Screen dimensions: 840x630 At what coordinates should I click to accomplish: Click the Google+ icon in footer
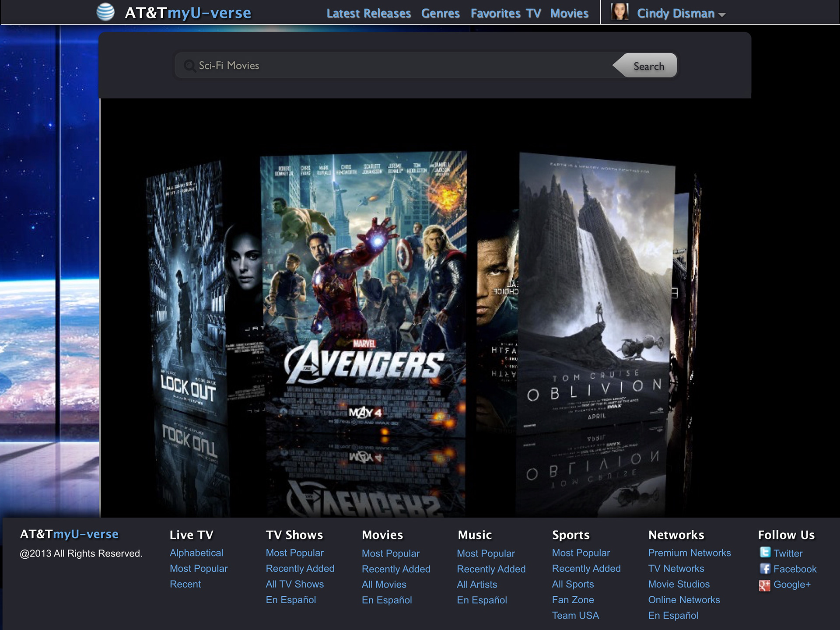(765, 585)
